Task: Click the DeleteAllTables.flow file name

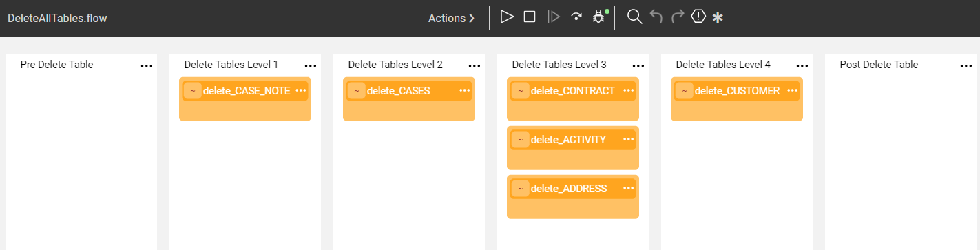Action: click(x=57, y=18)
